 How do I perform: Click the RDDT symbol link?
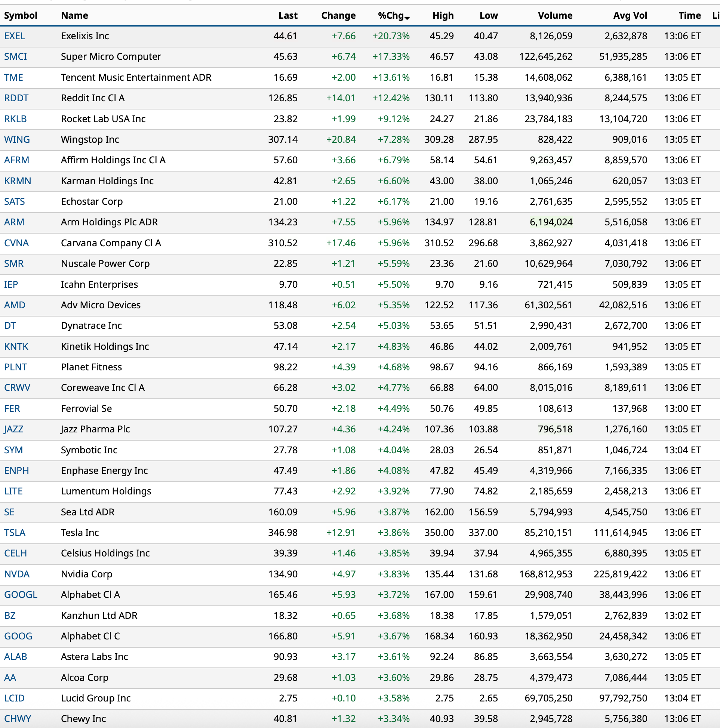(16, 98)
